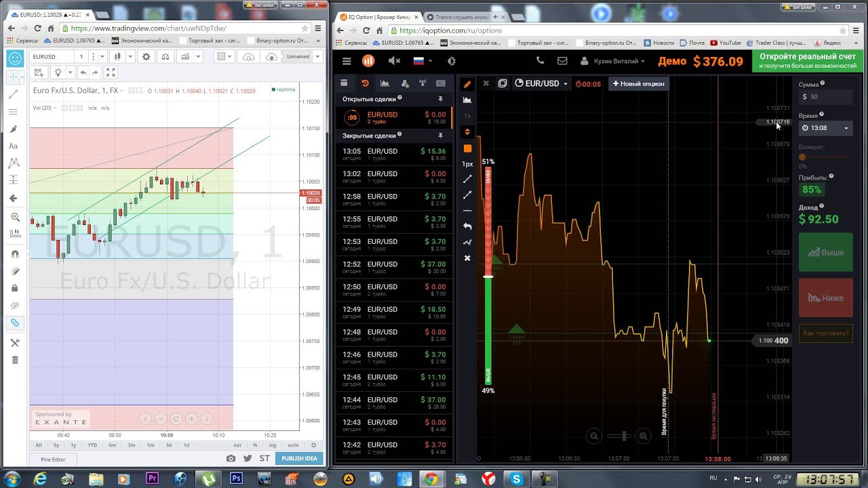Click the redo arrow in TradingView toolbar

pyautogui.click(x=95, y=73)
